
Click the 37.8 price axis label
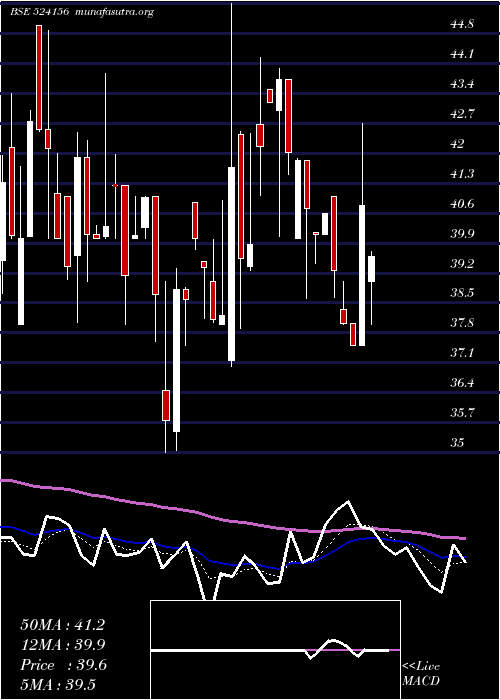tap(462, 324)
